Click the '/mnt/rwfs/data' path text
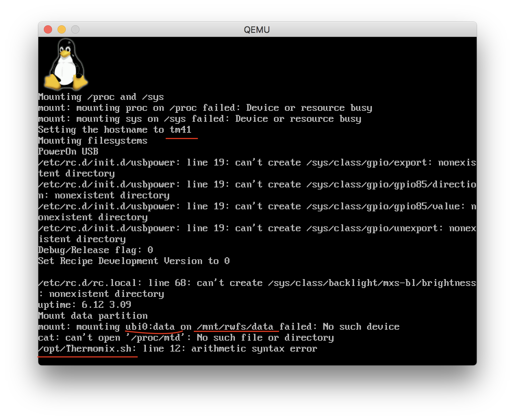 pos(235,327)
